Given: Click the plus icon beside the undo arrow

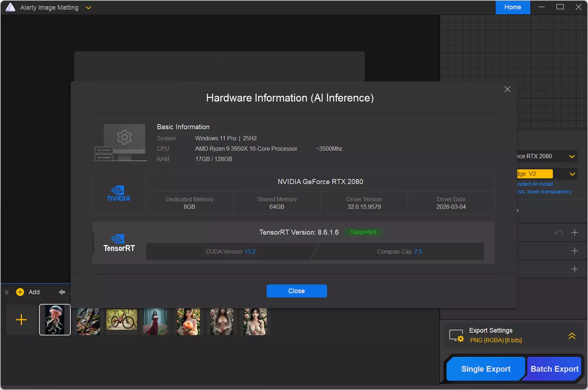Looking at the screenshot, I should tap(574, 232).
